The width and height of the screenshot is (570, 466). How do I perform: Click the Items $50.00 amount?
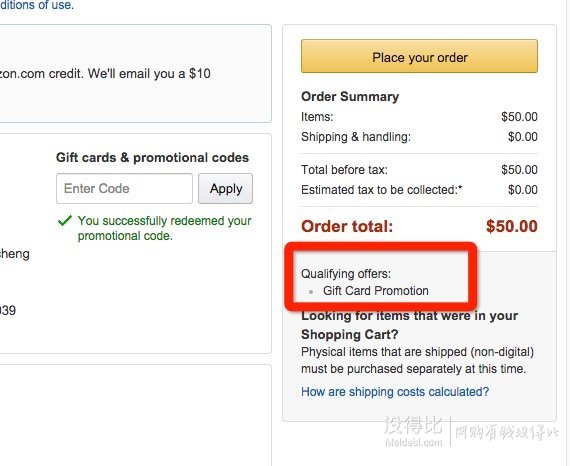[519, 117]
